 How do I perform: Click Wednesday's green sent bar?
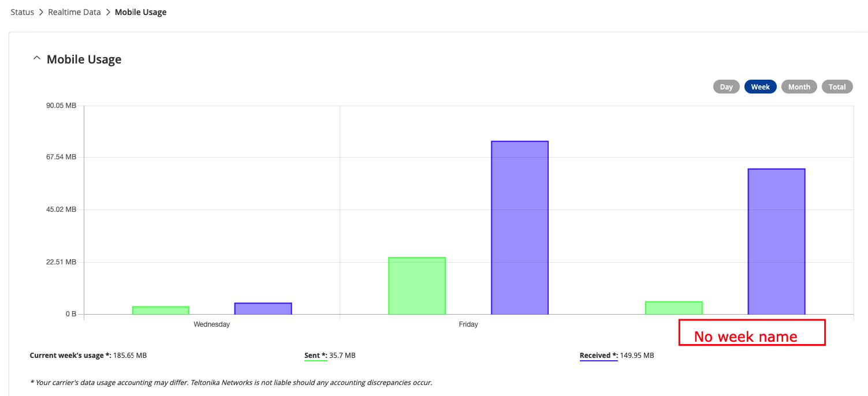161,311
